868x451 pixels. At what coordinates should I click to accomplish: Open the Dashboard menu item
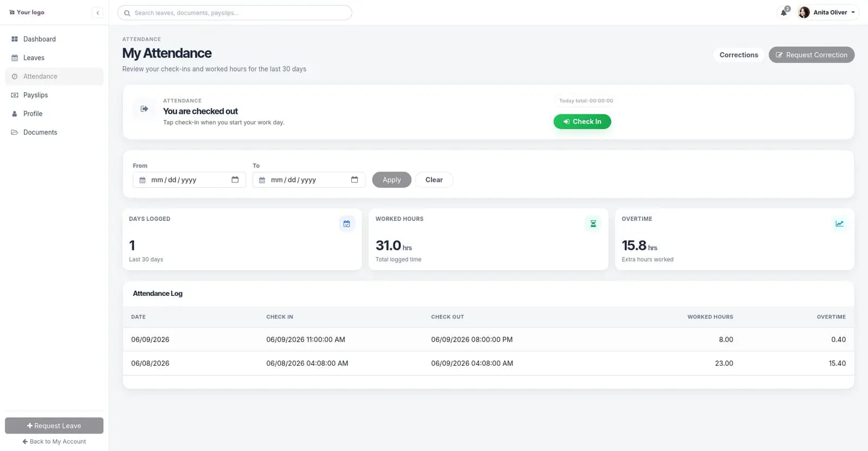click(54, 39)
